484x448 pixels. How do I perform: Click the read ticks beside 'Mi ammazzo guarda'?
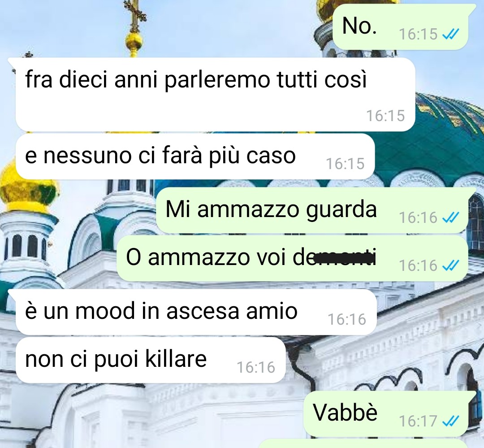click(x=451, y=217)
